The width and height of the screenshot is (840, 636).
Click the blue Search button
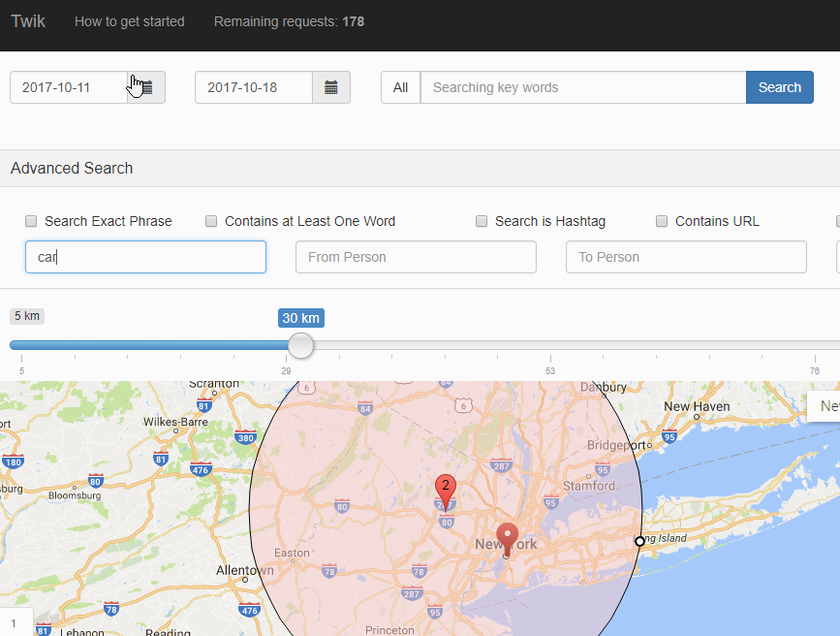point(780,87)
